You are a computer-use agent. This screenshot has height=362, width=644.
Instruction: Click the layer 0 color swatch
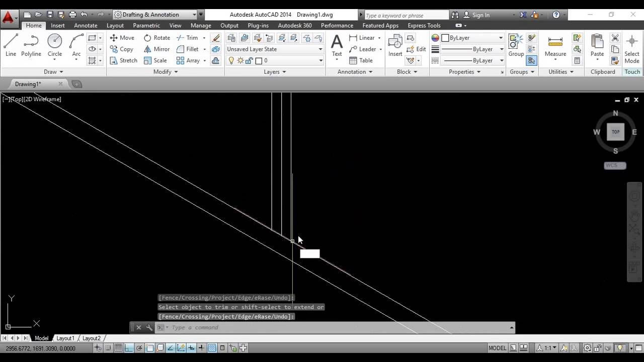(259, 61)
